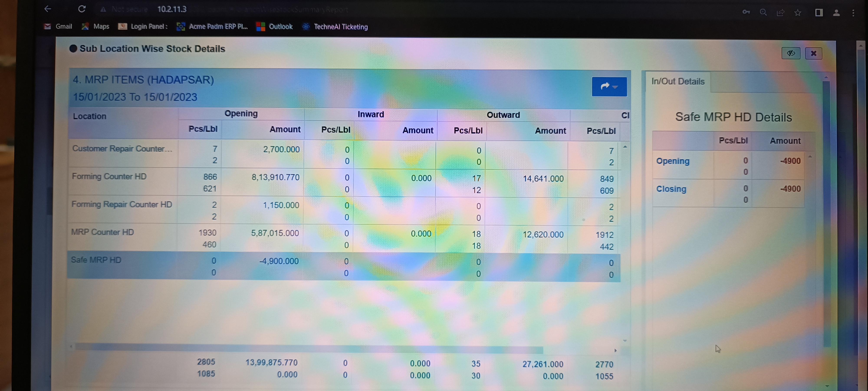Screen dimensions: 868x391
Task: Click table vertical scrollbar down arrow
Action: pyautogui.click(x=625, y=341)
